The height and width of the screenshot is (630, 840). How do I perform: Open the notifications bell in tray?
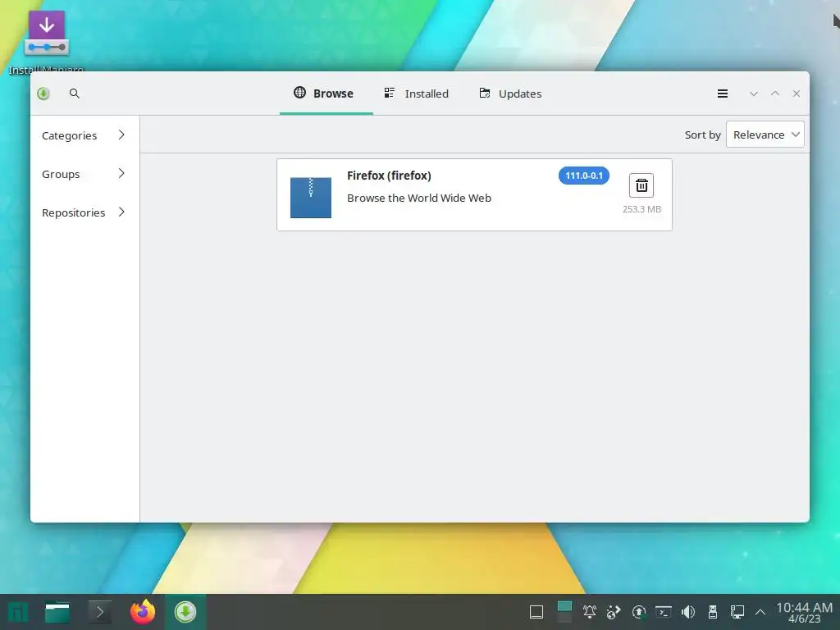tap(590, 612)
